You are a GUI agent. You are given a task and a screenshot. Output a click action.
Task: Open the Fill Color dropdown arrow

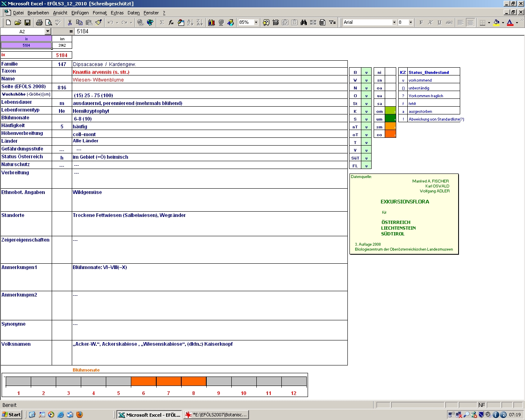click(503, 23)
